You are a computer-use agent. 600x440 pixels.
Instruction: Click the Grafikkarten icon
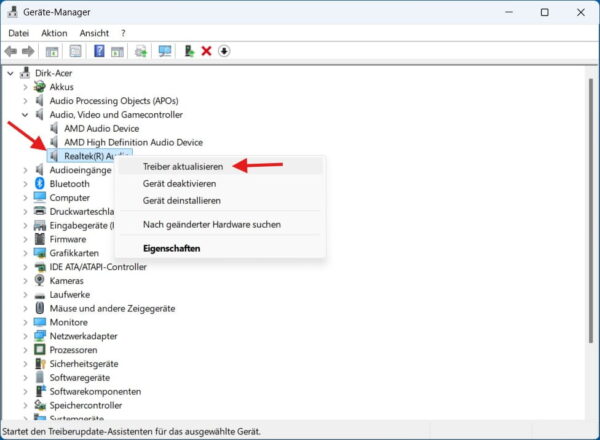(39, 253)
